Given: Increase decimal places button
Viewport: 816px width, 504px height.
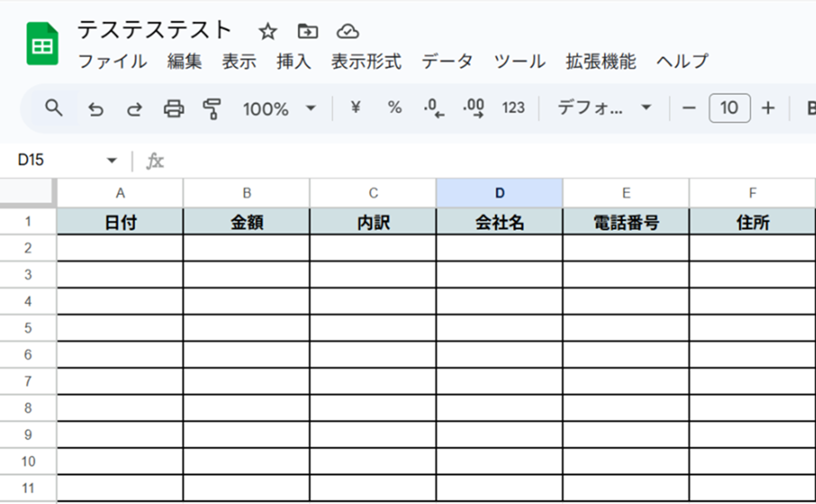Looking at the screenshot, I should [473, 108].
